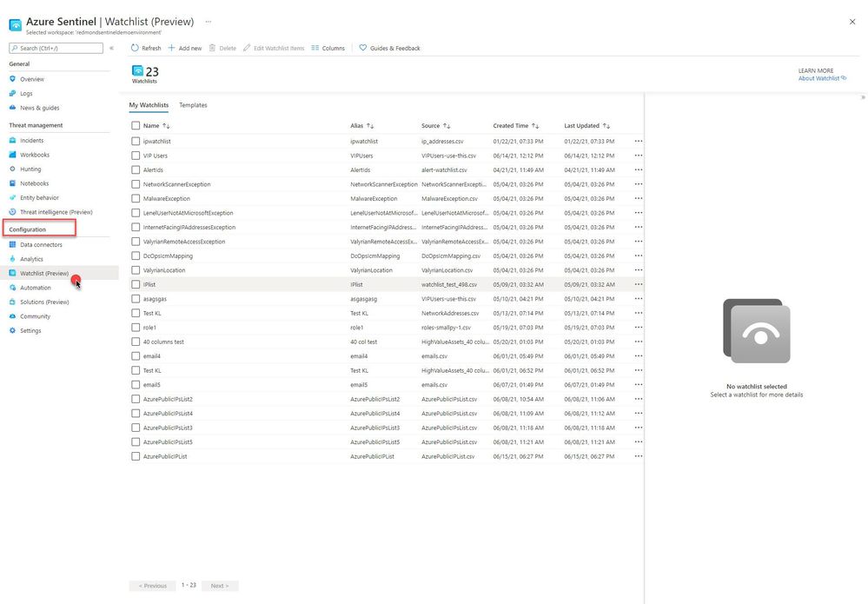Check the VIP Users checkbox
868x604 pixels.
click(136, 156)
